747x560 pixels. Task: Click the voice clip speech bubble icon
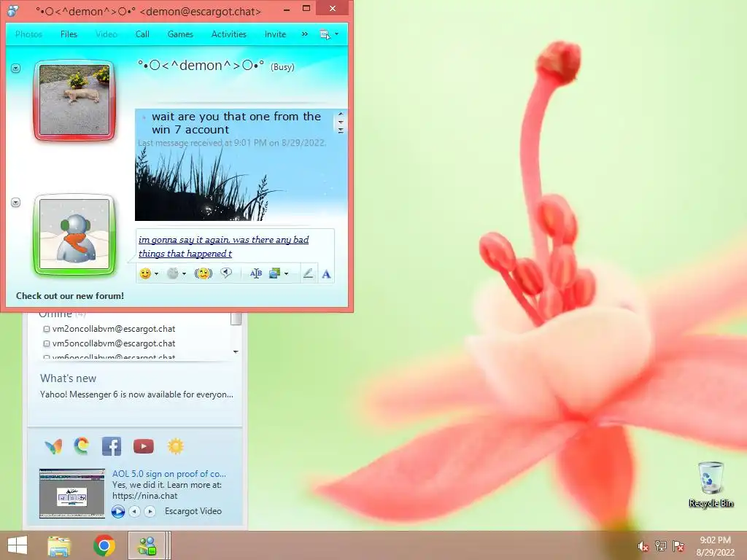[x=226, y=273]
